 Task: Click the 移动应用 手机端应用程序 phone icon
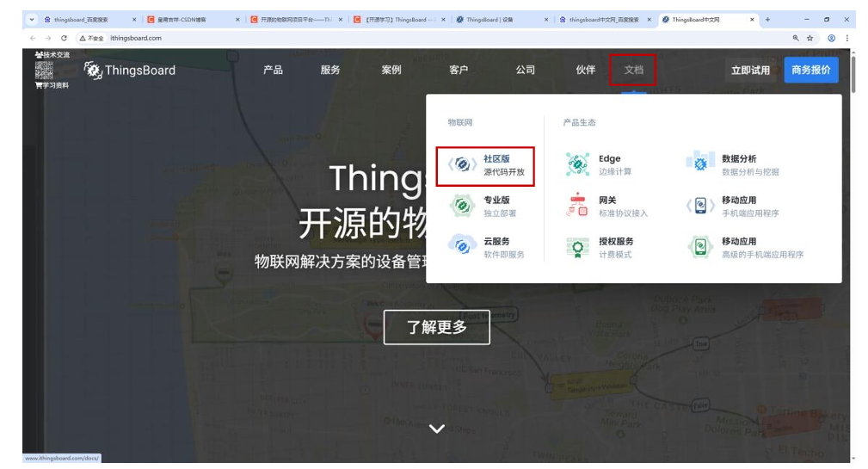[x=700, y=206]
